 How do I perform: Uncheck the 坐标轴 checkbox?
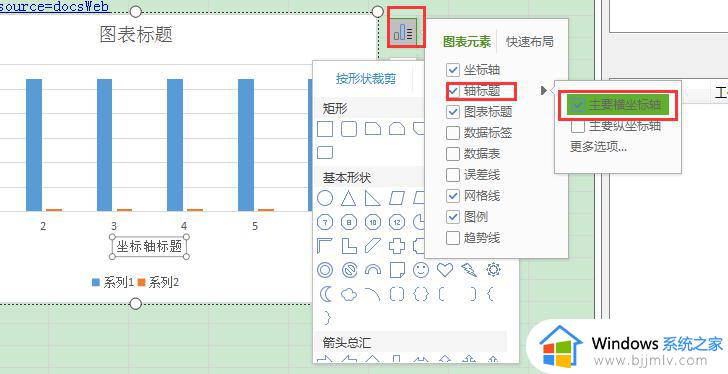[453, 70]
